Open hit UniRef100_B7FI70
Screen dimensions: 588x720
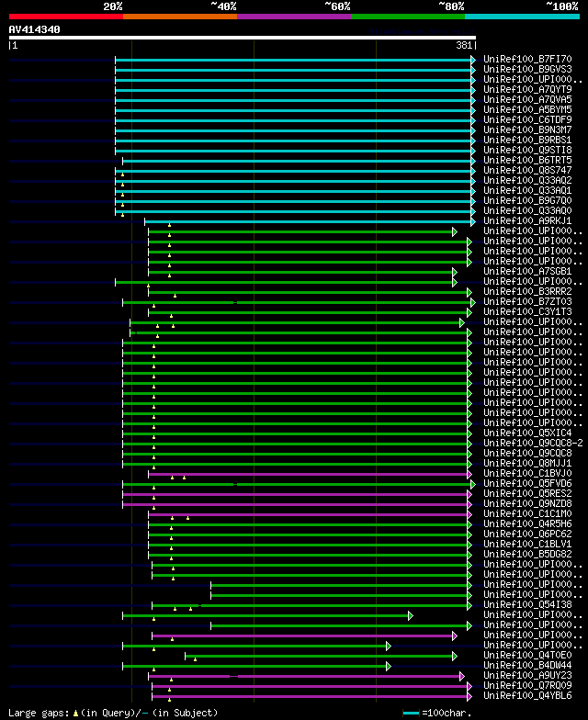point(527,59)
